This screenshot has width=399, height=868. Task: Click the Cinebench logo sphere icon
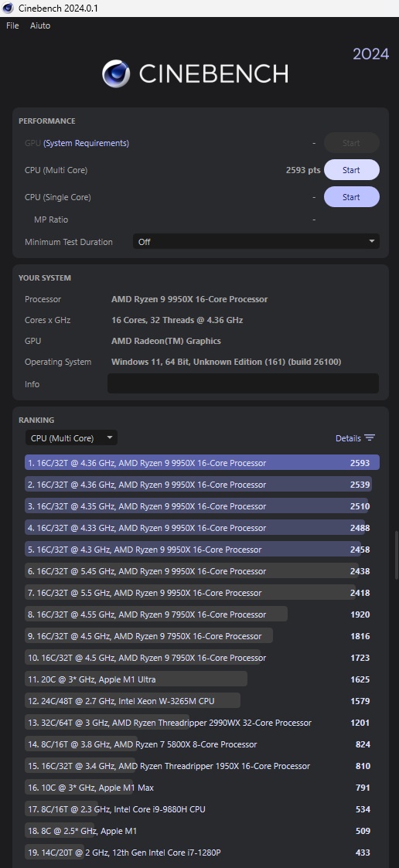coord(116,74)
